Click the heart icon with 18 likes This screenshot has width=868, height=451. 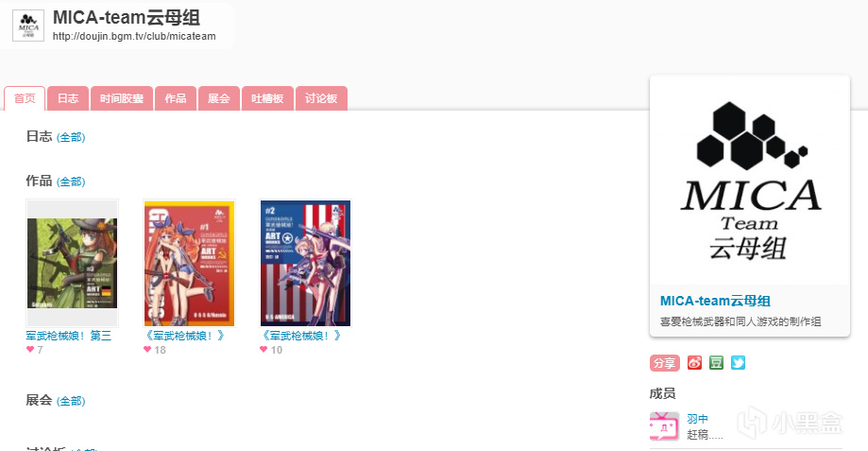pos(147,350)
